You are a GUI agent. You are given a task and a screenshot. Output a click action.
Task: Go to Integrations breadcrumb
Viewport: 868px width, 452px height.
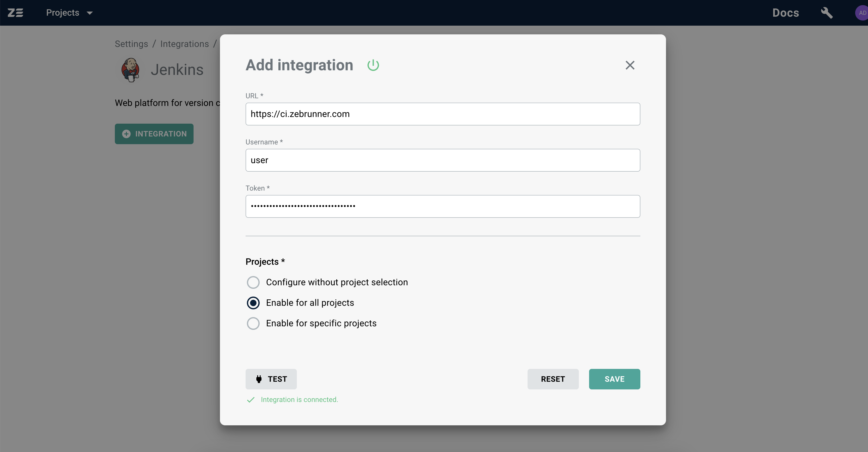pyautogui.click(x=185, y=44)
